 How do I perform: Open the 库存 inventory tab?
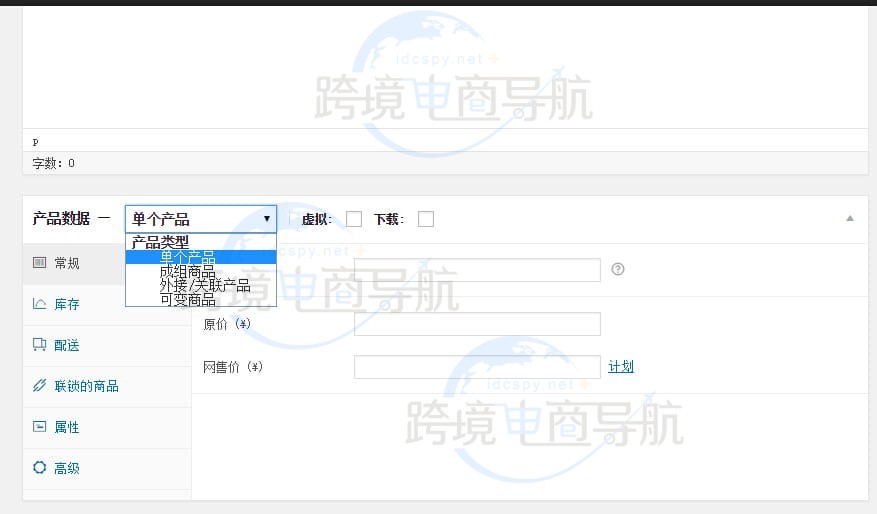[107, 305]
